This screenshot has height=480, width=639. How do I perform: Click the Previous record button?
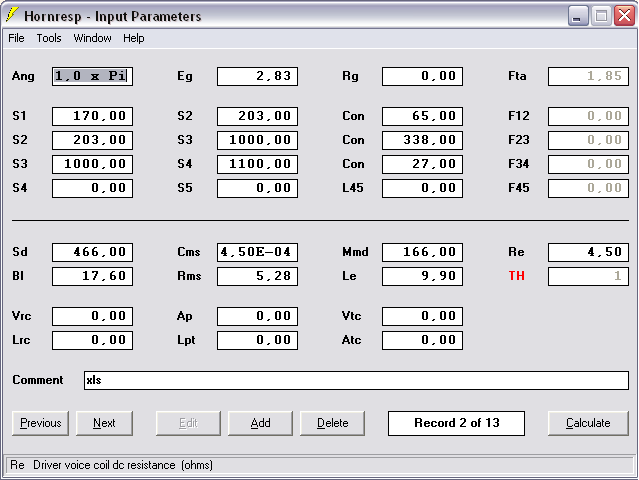(x=40, y=423)
